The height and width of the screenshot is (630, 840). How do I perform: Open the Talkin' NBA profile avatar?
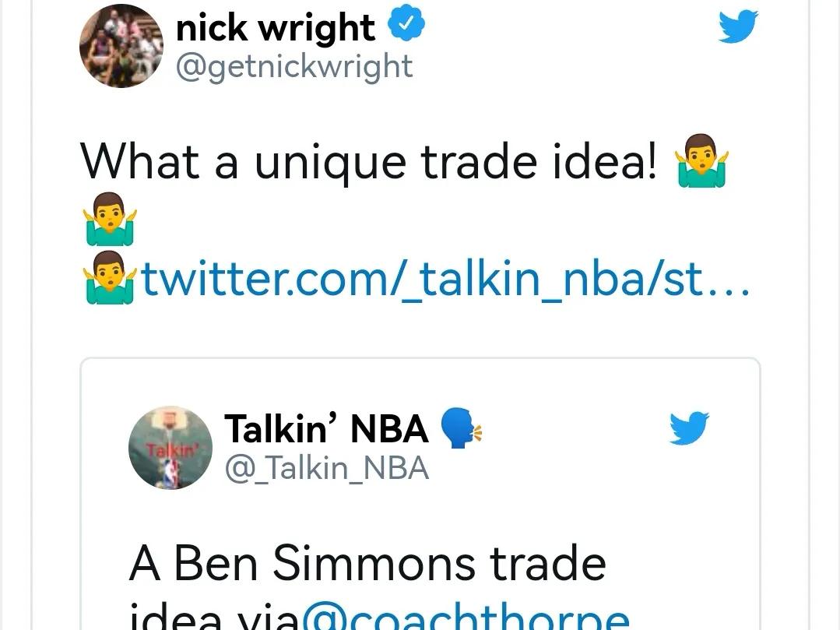170,447
